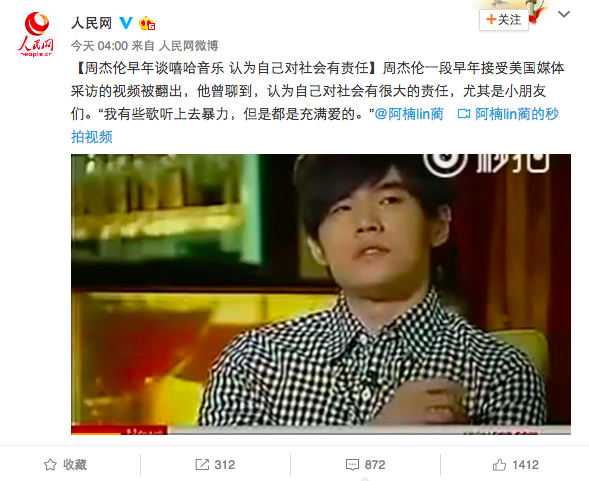Open the @阿楠lin菂 mention link
Viewport: 589px width, 481px height.
409,114
